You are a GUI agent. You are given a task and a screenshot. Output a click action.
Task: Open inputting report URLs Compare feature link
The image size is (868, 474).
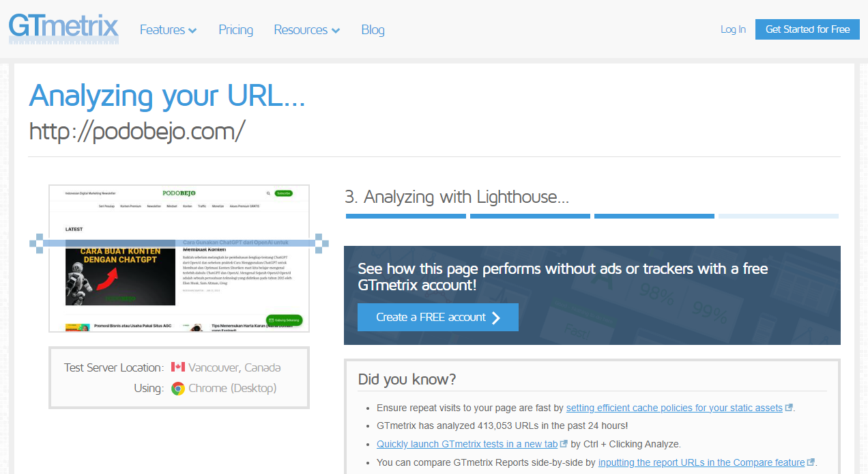tap(701, 462)
